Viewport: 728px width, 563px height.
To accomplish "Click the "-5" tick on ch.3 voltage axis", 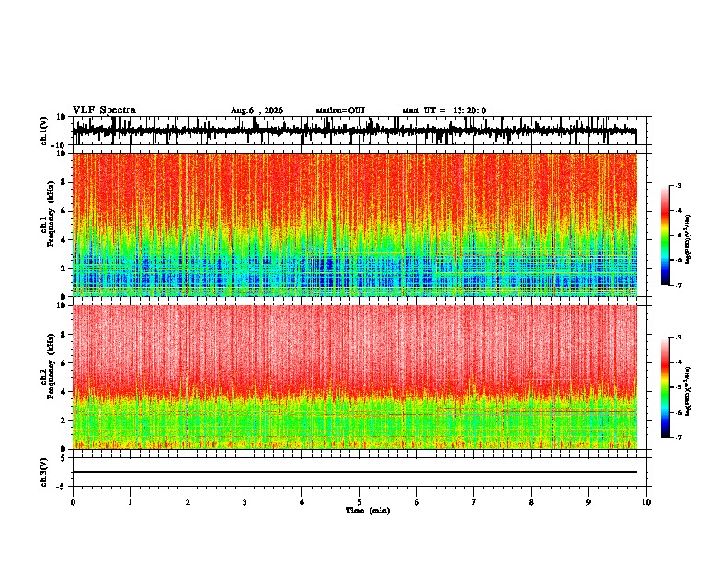I will coord(62,487).
